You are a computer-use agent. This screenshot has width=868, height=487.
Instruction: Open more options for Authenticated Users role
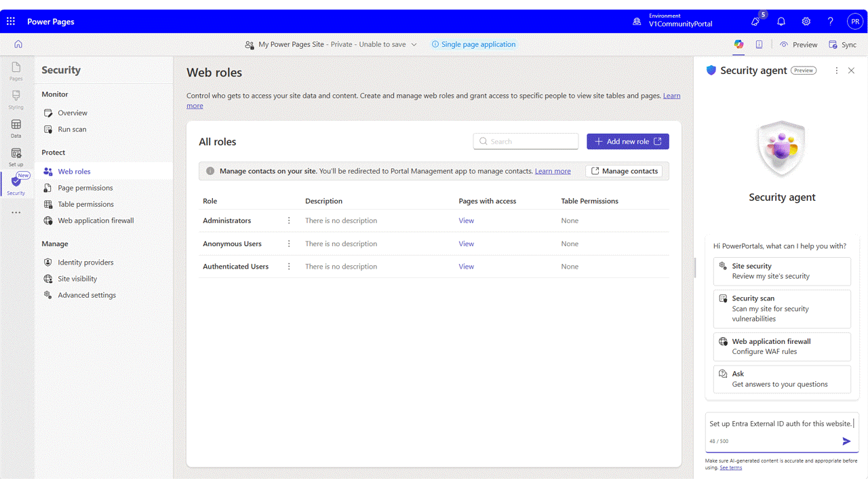(289, 267)
